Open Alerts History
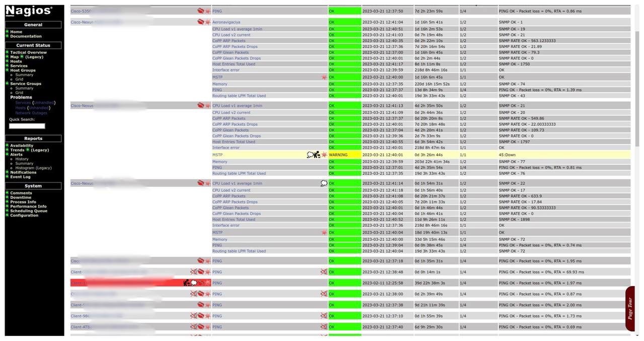The width and height of the screenshot is (644, 341). click(22, 159)
